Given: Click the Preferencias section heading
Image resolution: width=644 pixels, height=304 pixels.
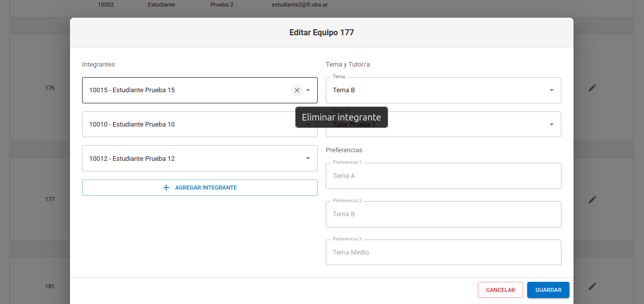Looking at the screenshot, I should click(344, 150).
